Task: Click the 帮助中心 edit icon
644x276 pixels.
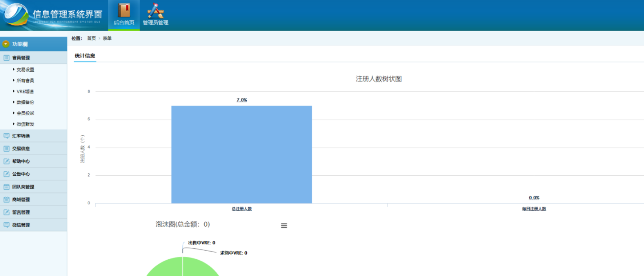Action: click(7, 161)
